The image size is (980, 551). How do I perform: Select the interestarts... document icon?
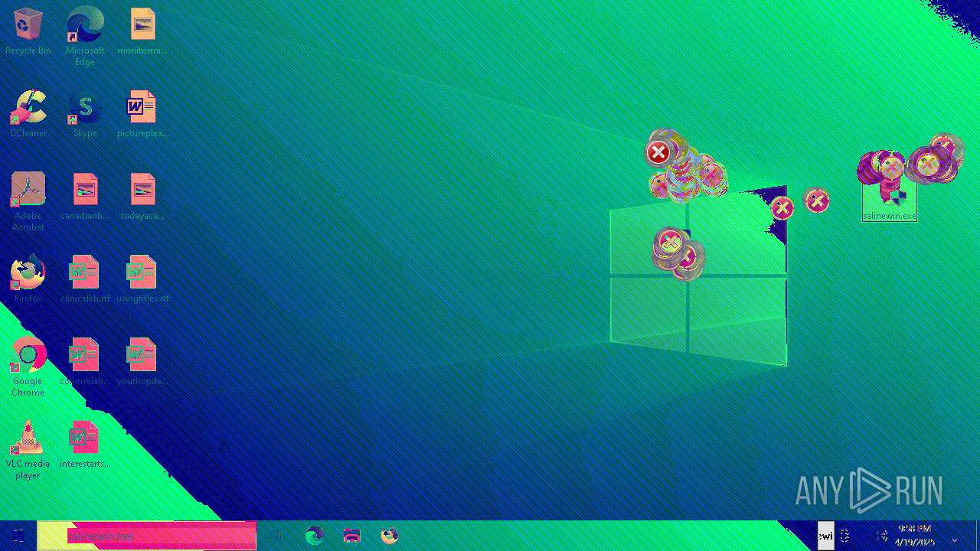coord(85,445)
